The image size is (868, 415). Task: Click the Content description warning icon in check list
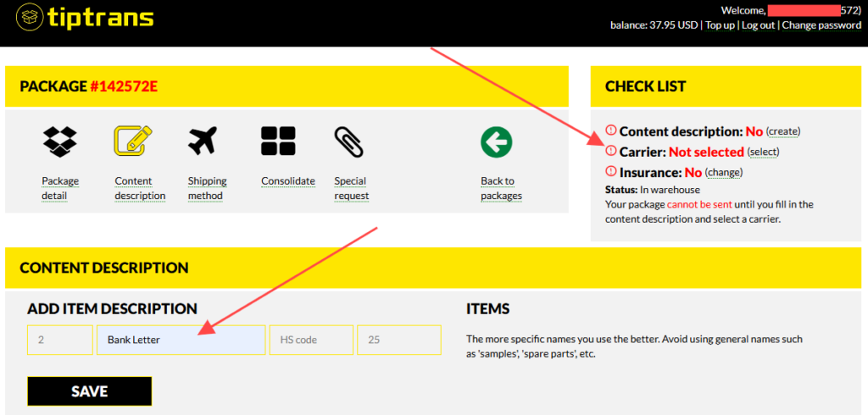click(x=610, y=130)
